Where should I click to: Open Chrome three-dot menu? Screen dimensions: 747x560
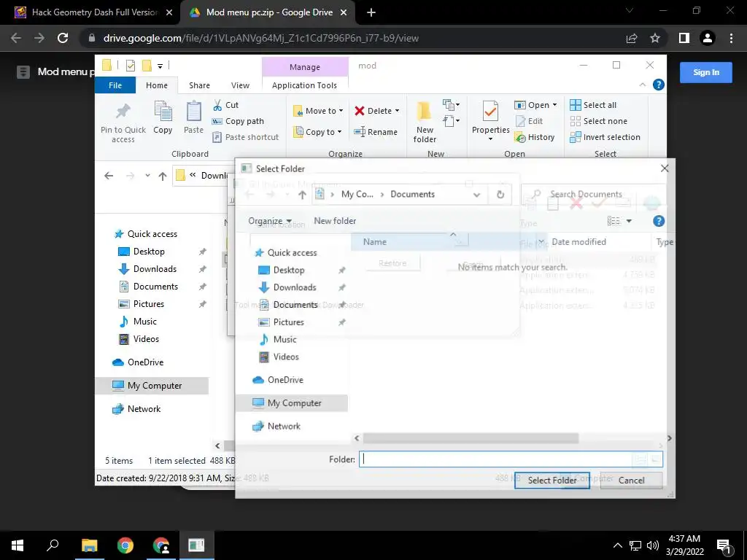click(731, 38)
